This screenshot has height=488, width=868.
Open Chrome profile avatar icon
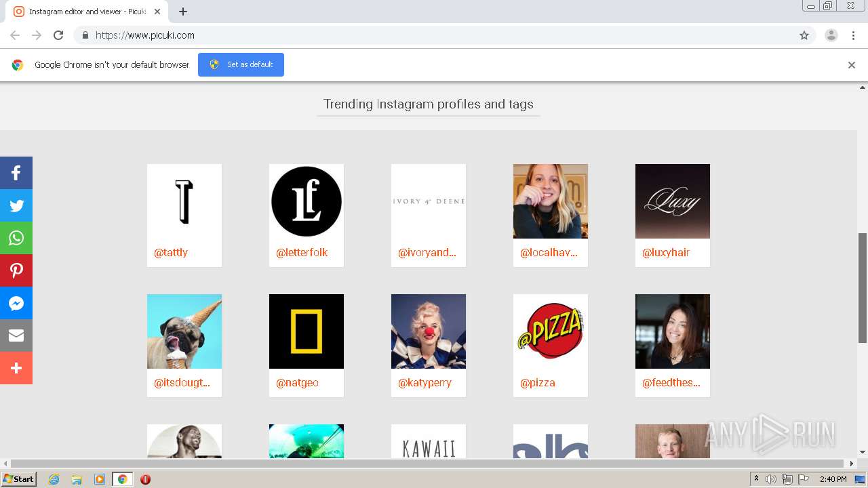click(x=831, y=35)
